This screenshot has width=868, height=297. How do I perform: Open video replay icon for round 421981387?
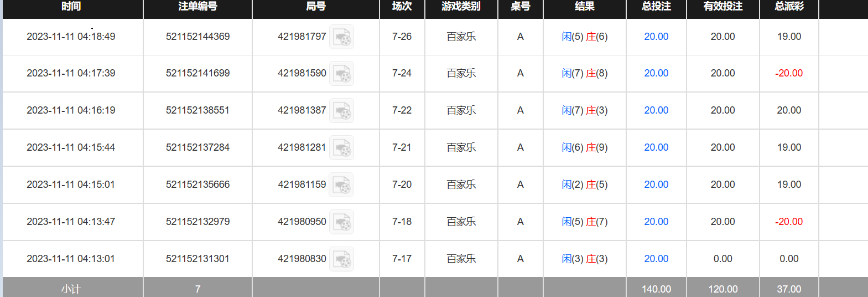point(341,110)
